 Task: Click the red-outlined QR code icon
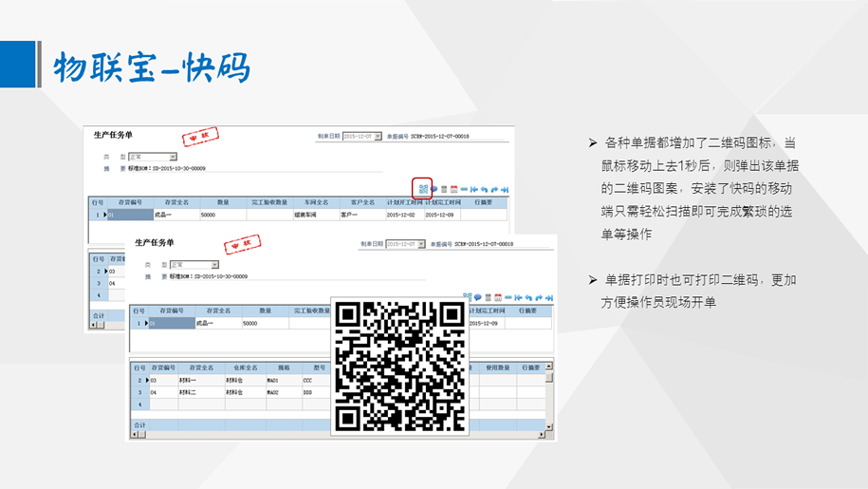pyautogui.click(x=423, y=189)
